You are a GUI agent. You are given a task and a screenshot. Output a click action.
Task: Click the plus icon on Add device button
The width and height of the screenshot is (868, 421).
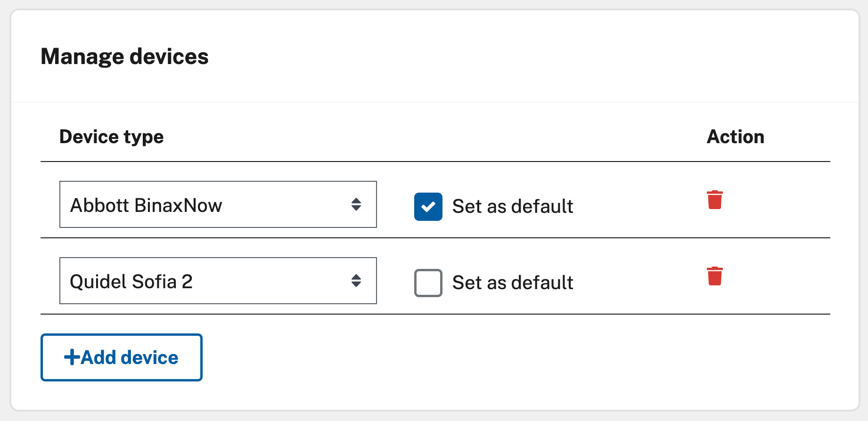[x=72, y=357]
